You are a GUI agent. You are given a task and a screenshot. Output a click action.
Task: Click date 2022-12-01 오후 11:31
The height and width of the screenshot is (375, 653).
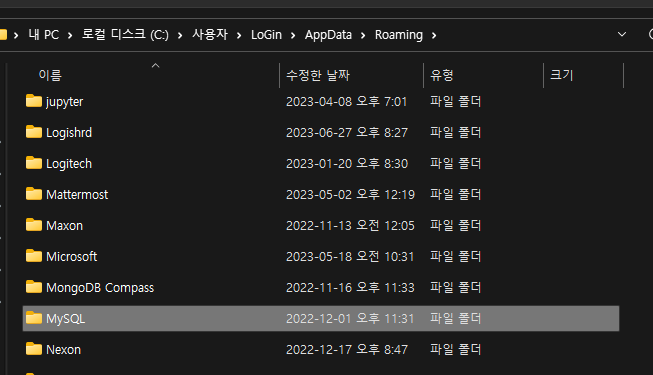350,319
